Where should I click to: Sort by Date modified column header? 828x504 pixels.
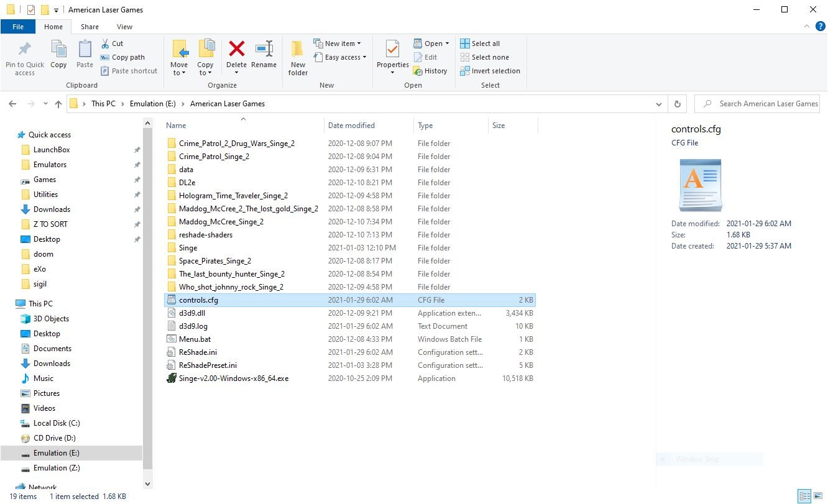pyautogui.click(x=351, y=126)
